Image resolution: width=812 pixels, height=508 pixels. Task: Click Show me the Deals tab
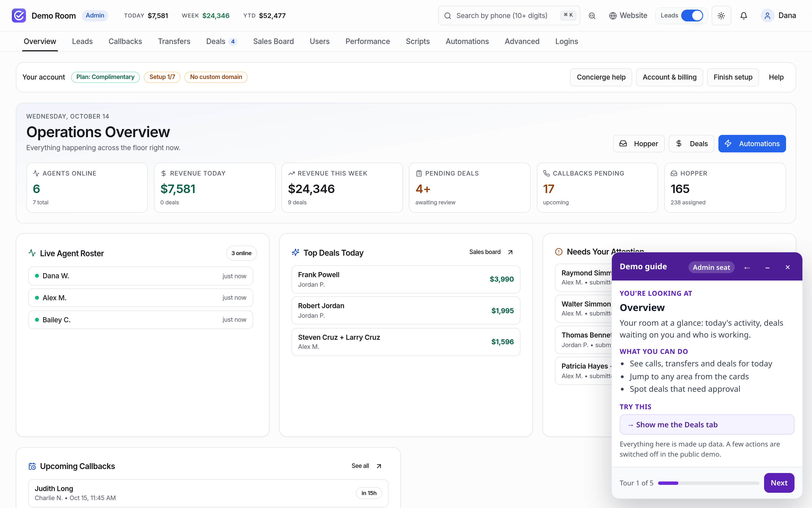[707, 425]
